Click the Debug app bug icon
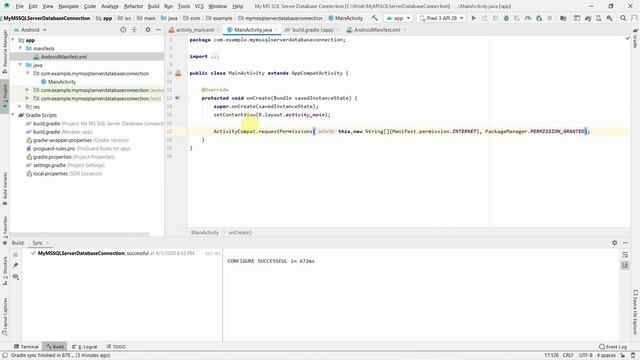 (506, 18)
